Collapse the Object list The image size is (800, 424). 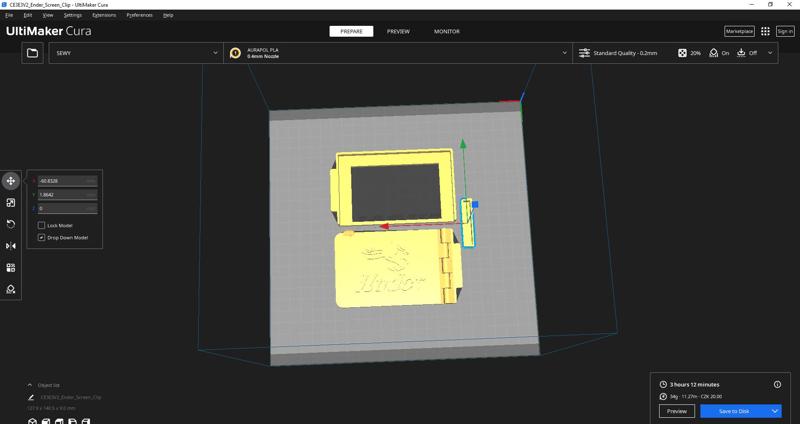coord(30,385)
